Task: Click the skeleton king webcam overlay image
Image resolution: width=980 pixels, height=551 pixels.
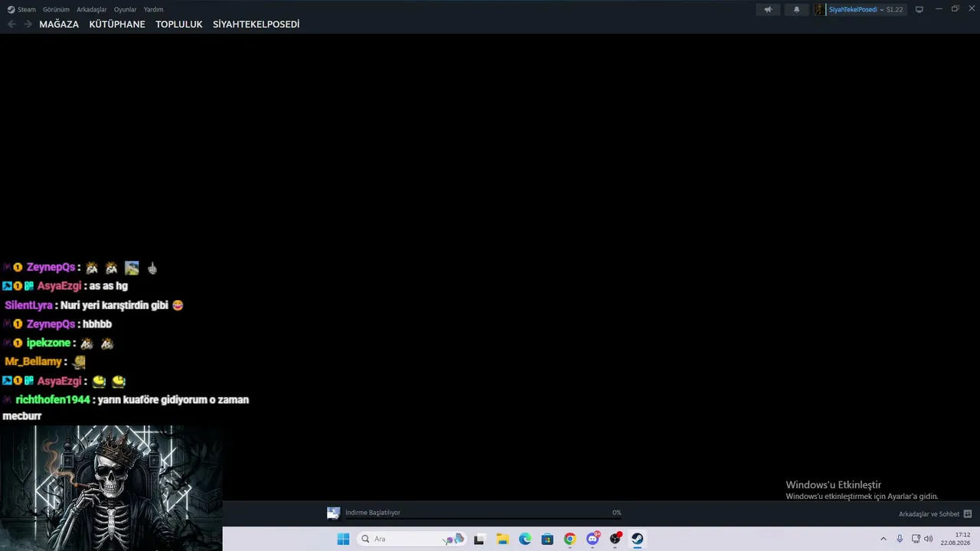Action: (111, 488)
